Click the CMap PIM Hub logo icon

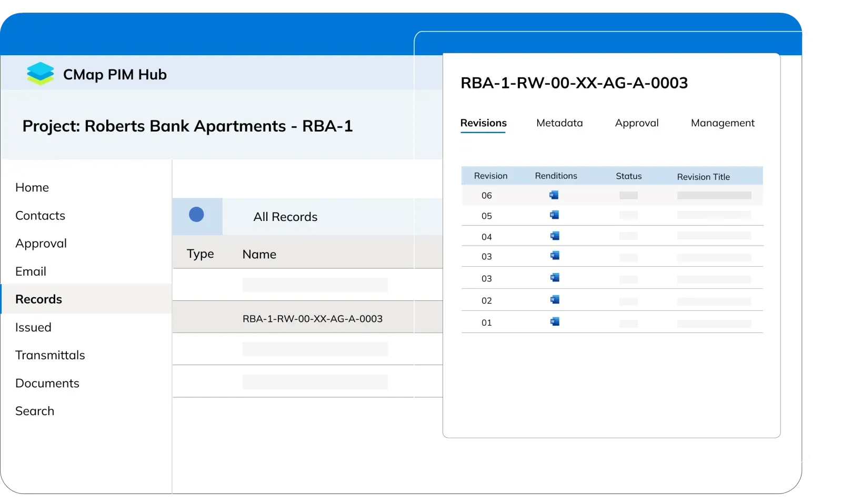pyautogui.click(x=41, y=74)
